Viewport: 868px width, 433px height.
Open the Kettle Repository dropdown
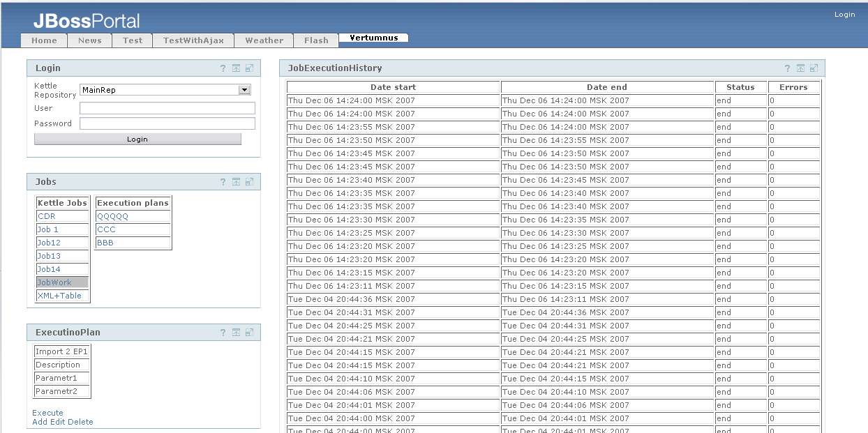tap(244, 90)
